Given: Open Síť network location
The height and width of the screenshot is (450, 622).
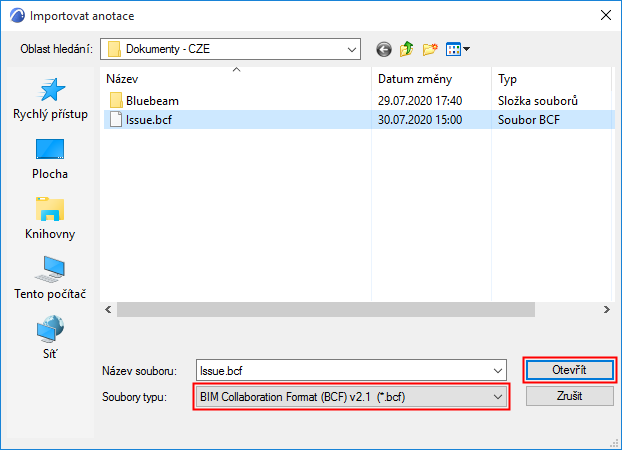Looking at the screenshot, I should click(50, 339).
